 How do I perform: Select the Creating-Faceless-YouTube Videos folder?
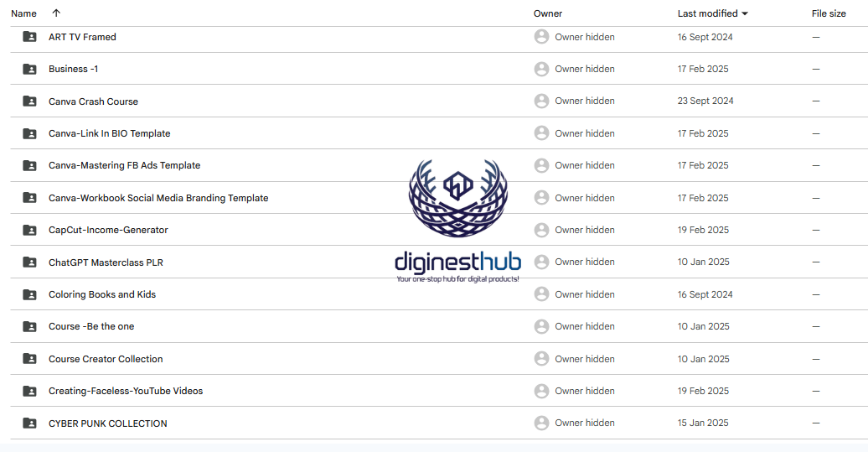coord(126,391)
